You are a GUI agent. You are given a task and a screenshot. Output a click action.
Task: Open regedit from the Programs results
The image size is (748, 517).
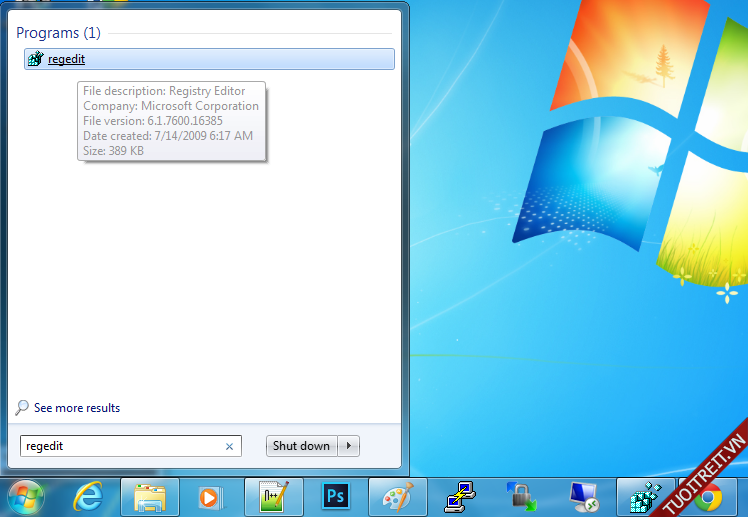coord(66,59)
